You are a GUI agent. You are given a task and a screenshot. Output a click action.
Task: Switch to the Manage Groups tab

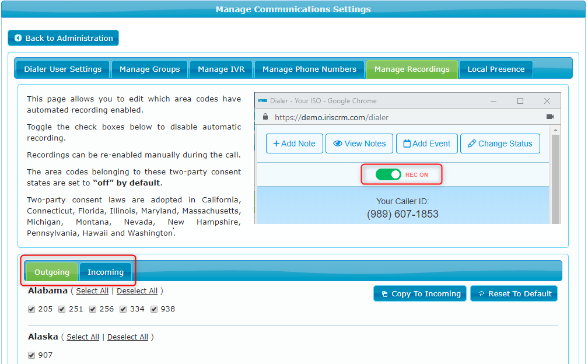[149, 69]
